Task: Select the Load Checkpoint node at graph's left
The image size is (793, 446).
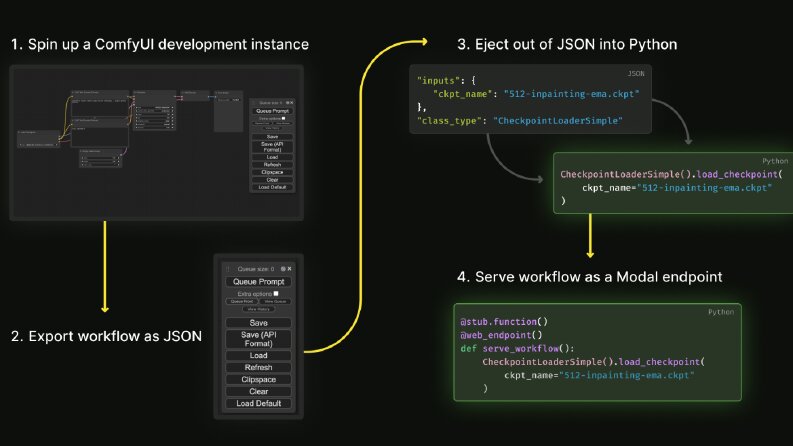Action: click(38, 139)
